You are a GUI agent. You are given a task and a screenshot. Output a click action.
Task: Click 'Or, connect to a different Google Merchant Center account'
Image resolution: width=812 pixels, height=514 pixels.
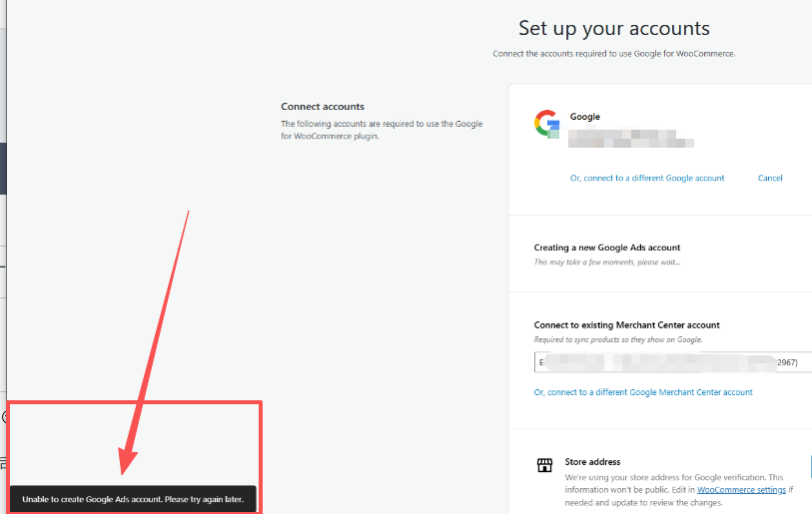[643, 392]
